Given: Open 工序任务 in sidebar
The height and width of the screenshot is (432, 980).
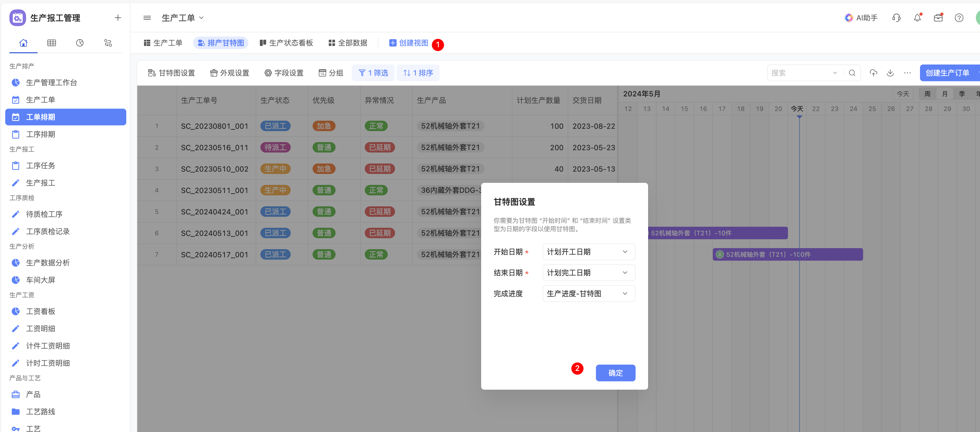Looking at the screenshot, I should (66, 166).
